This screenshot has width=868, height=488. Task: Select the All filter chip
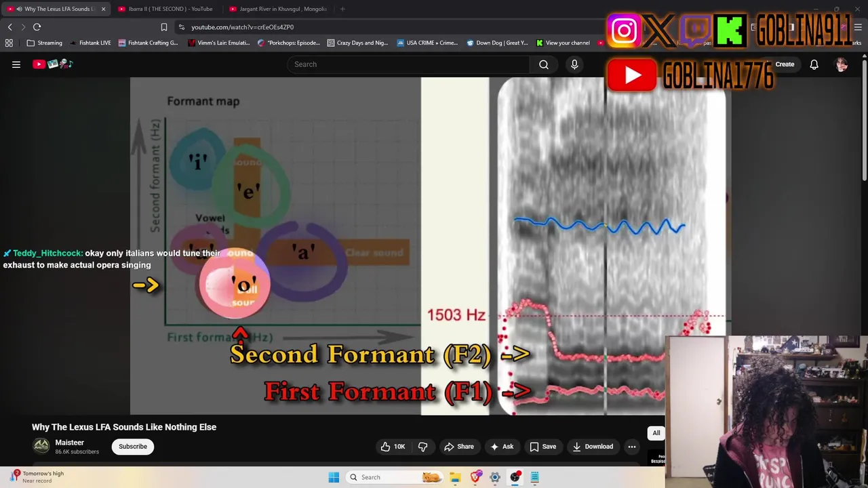point(656,433)
